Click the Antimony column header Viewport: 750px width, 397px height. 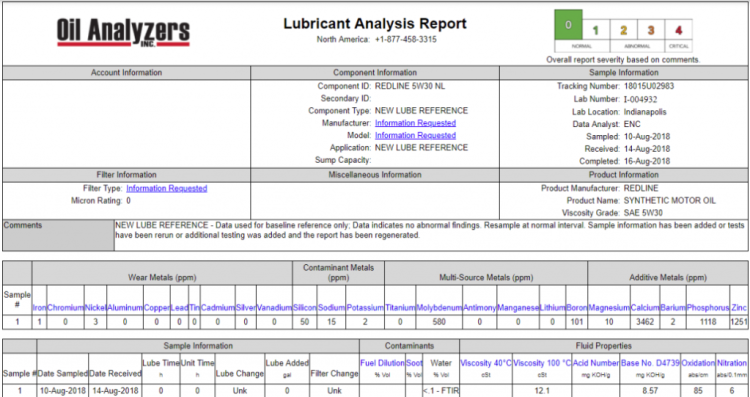[480, 308]
